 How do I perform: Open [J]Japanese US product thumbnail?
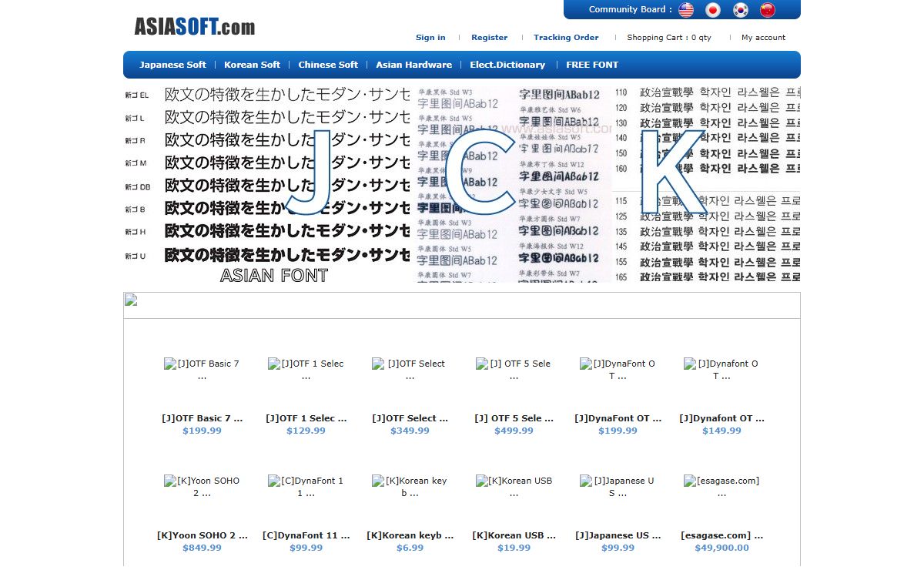pos(618,487)
